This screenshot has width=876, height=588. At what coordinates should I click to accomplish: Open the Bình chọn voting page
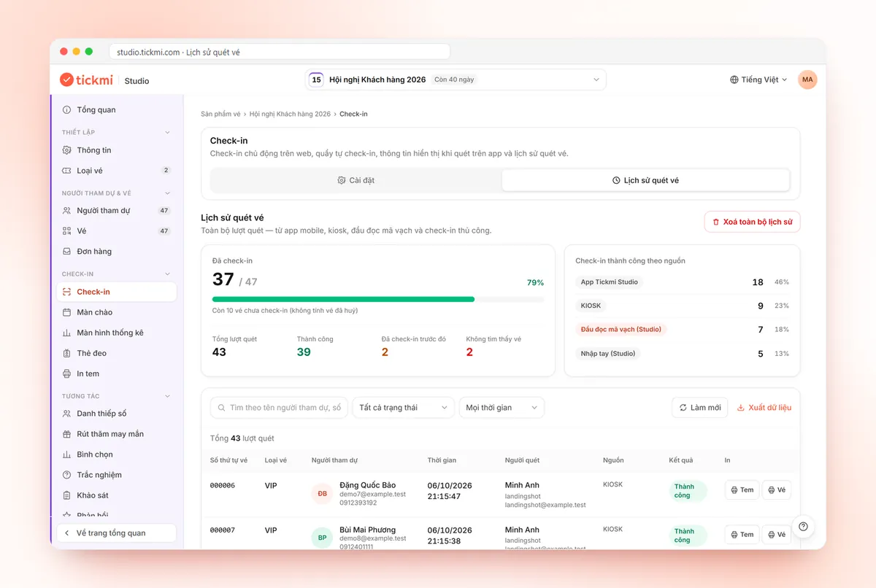coord(116,454)
